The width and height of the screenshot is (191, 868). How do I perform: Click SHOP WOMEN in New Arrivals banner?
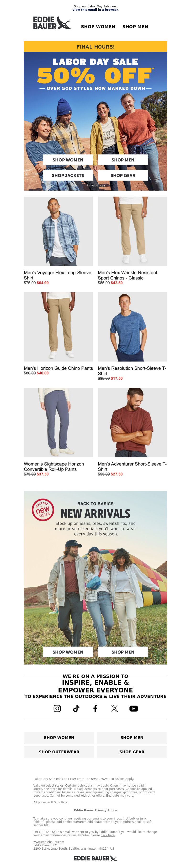click(x=68, y=652)
